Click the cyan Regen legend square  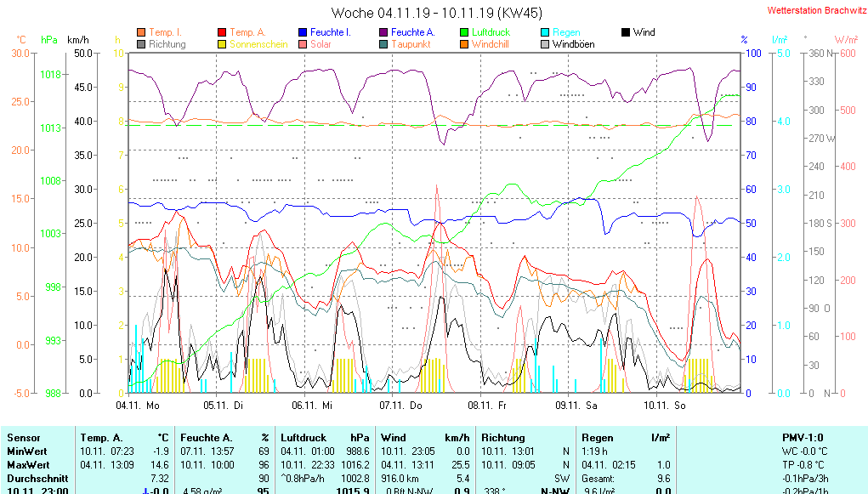tap(545, 32)
